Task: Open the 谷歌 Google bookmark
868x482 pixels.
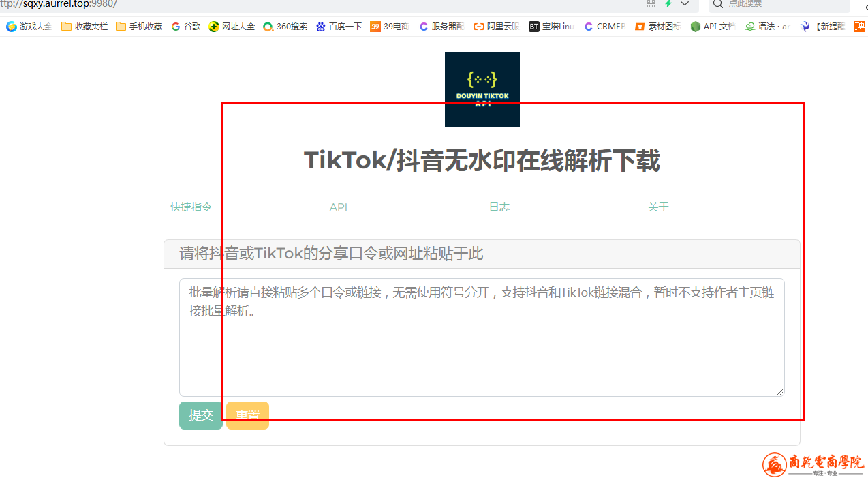Action: tap(186, 27)
